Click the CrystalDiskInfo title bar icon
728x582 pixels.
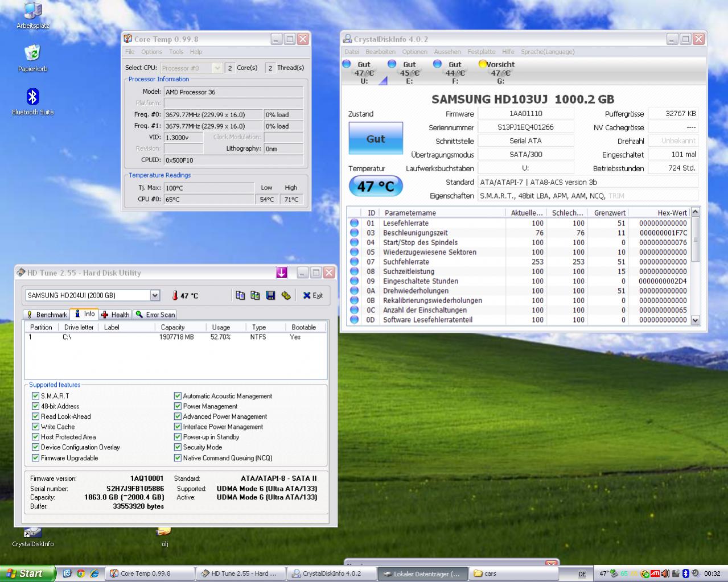347,39
